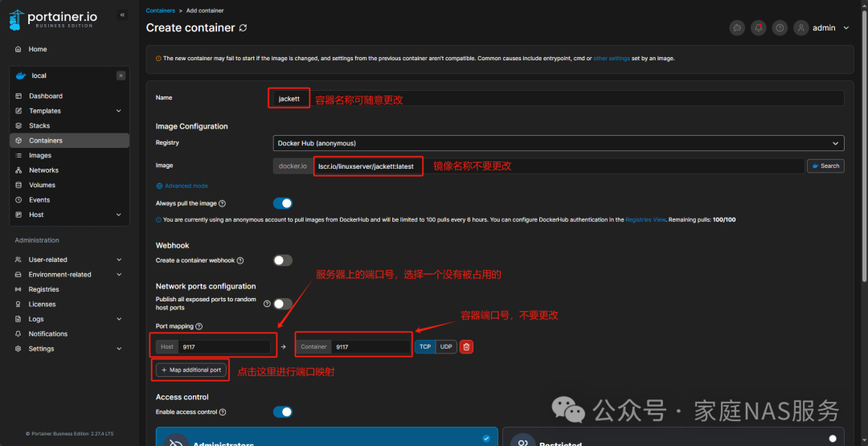Click the Networks share icon
This screenshot has width=868, height=446.
coord(18,170)
